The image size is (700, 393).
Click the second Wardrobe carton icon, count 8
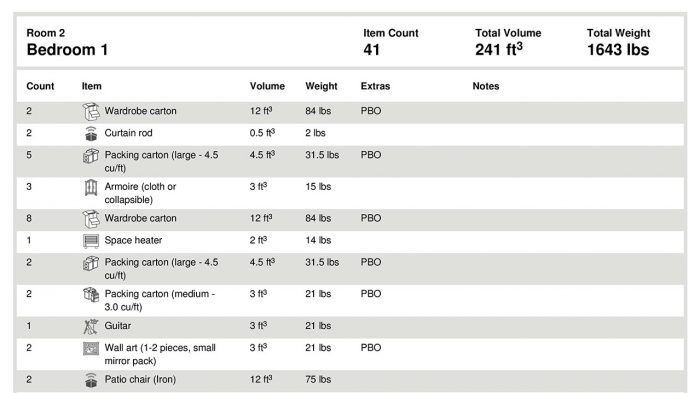click(91, 219)
